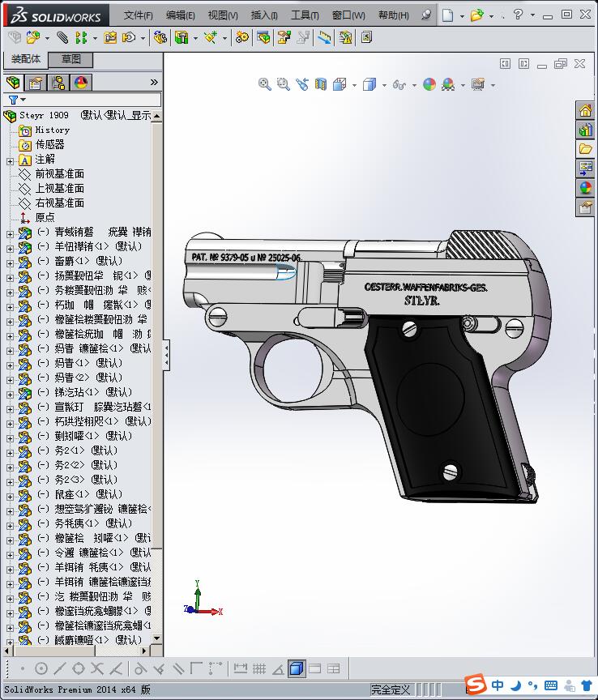Viewport: 598px width, 700px height.
Task: Select the 装配体 assembly tab
Action: [x=25, y=59]
